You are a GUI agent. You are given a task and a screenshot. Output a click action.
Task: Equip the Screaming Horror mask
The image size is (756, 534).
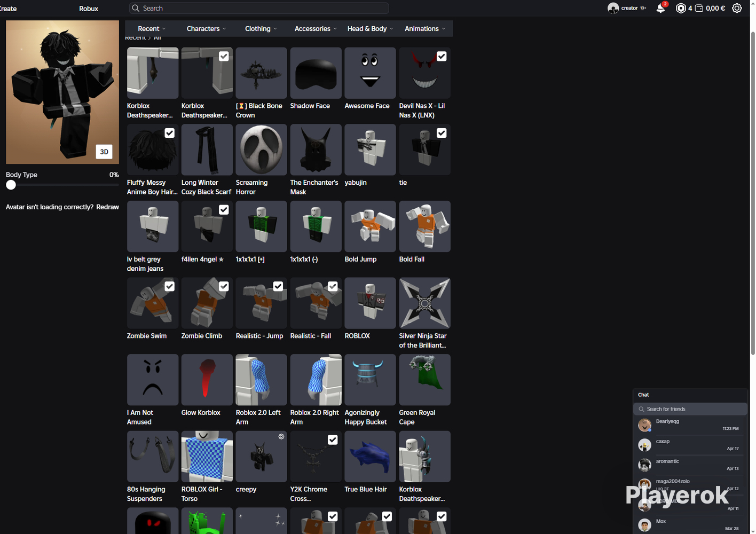(261, 150)
